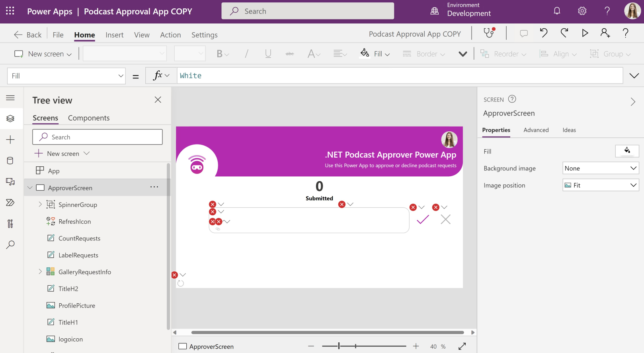Preview the app with play icon

click(x=585, y=33)
